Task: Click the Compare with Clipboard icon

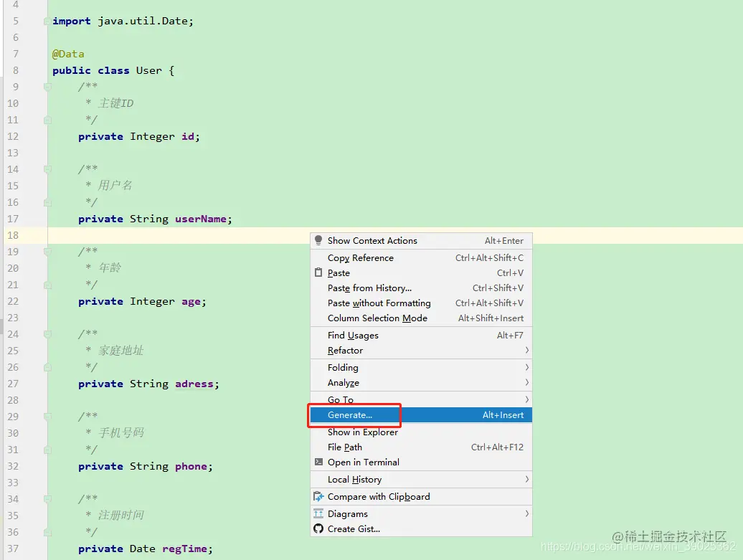Action: pyautogui.click(x=318, y=496)
